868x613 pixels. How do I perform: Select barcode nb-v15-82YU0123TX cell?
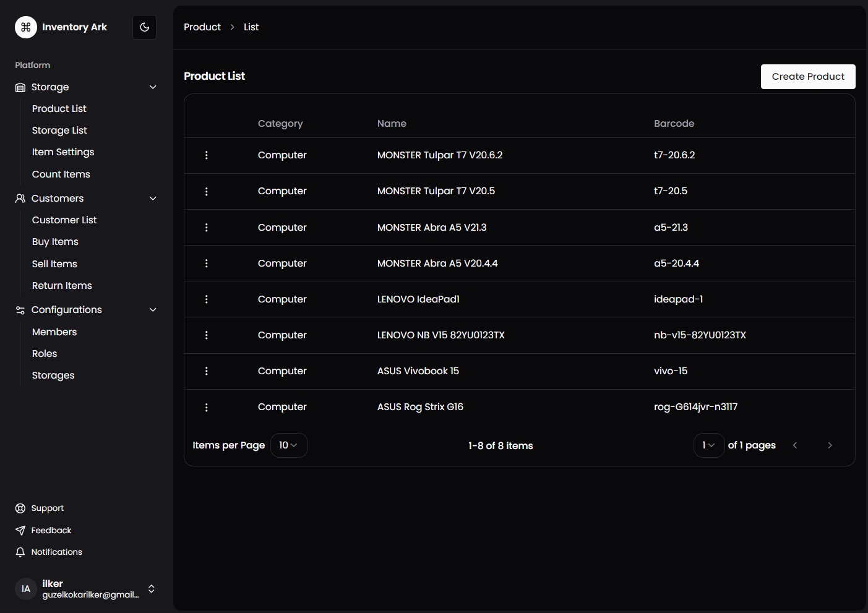700,335
